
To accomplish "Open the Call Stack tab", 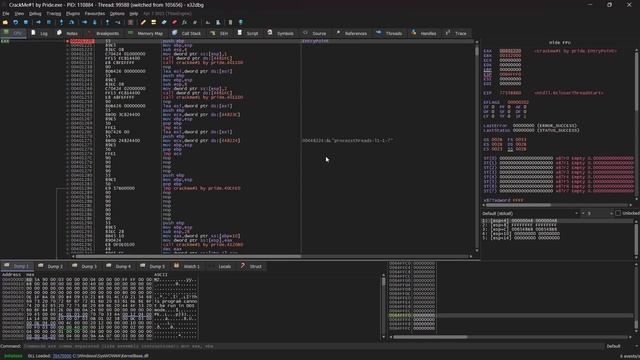I will [187, 33].
